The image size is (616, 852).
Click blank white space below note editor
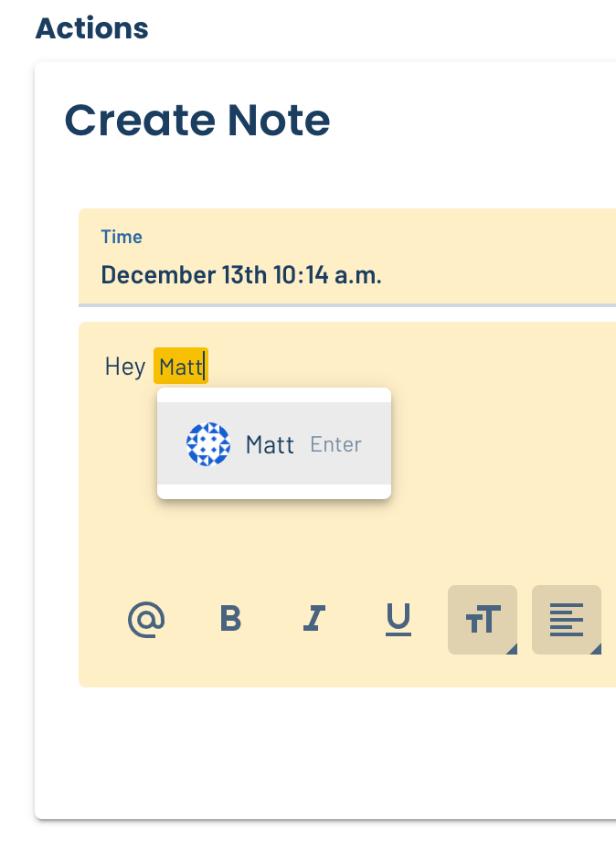tap(326, 752)
